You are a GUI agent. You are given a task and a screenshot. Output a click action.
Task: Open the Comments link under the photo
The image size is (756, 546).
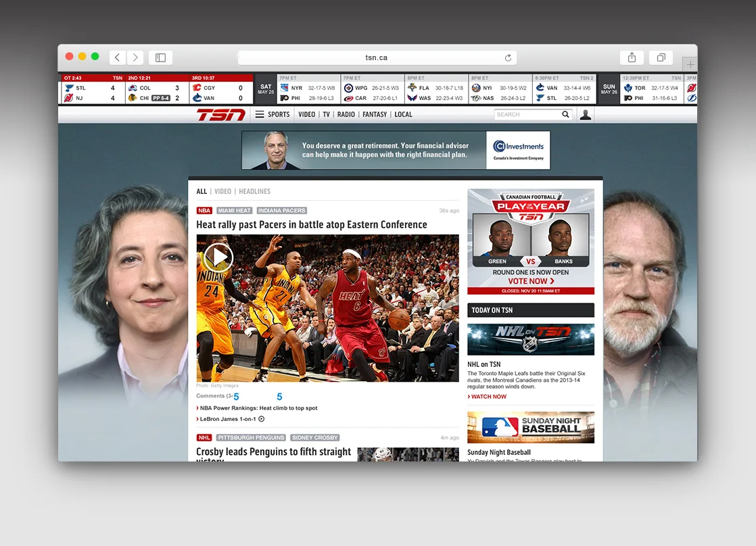pyautogui.click(x=214, y=396)
